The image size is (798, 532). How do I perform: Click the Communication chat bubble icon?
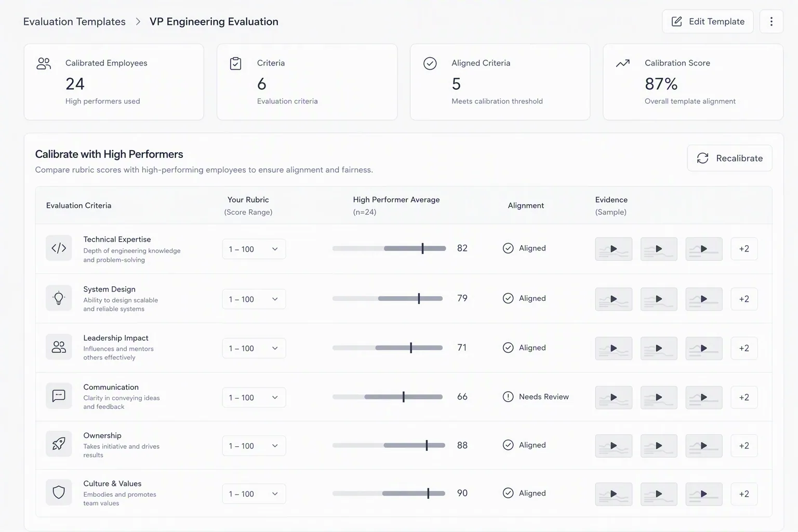pyautogui.click(x=59, y=396)
